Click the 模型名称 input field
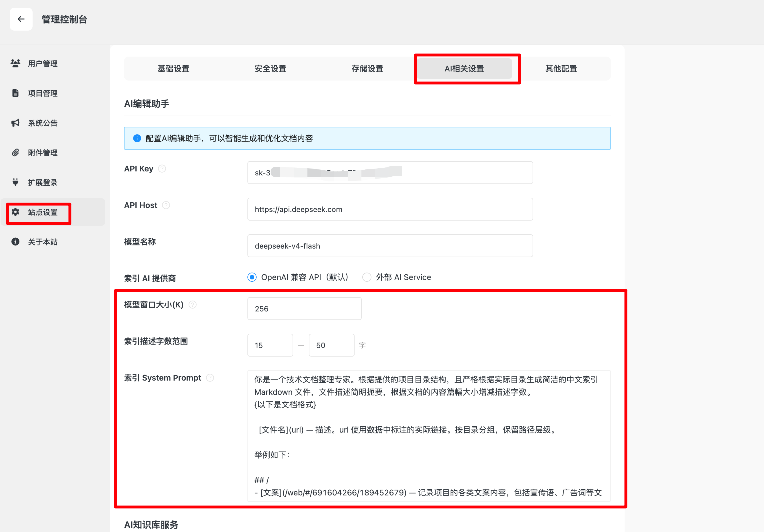Viewport: 764px width, 532px height. click(x=390, y=246)
